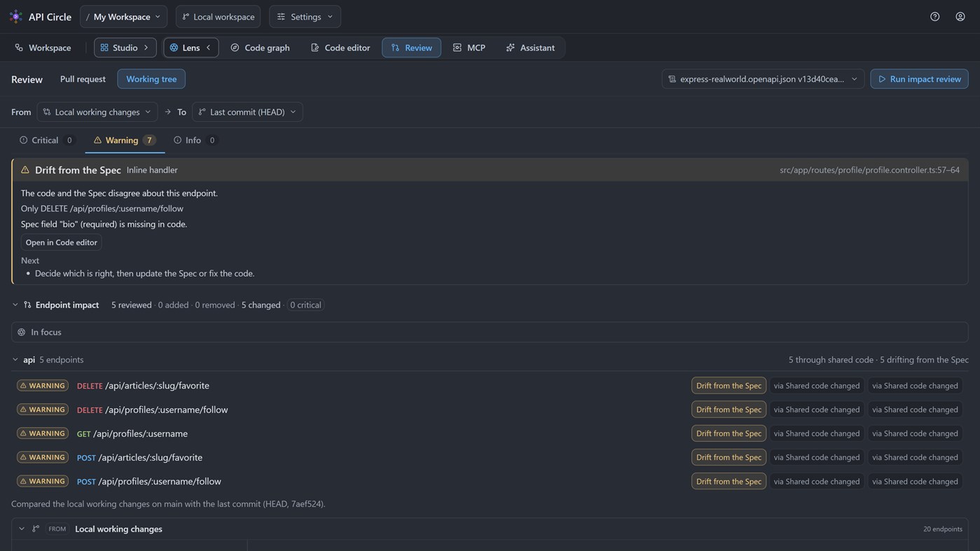
Task: Click the In focus target icon
Action: point(22,333)
